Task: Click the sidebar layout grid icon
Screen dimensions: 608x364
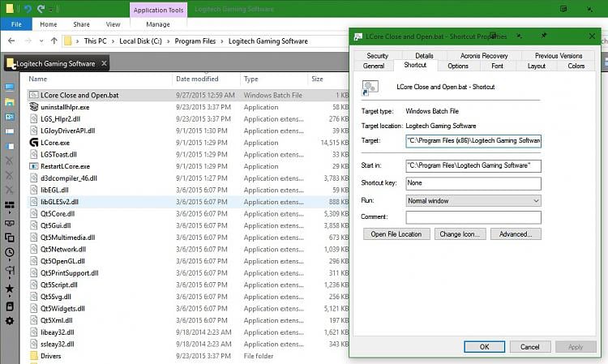Action: tap(10, 205)
